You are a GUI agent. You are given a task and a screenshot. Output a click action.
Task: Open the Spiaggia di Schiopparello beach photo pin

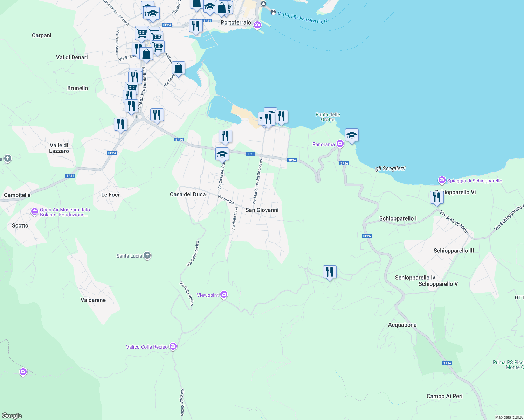tap(442, 180)
